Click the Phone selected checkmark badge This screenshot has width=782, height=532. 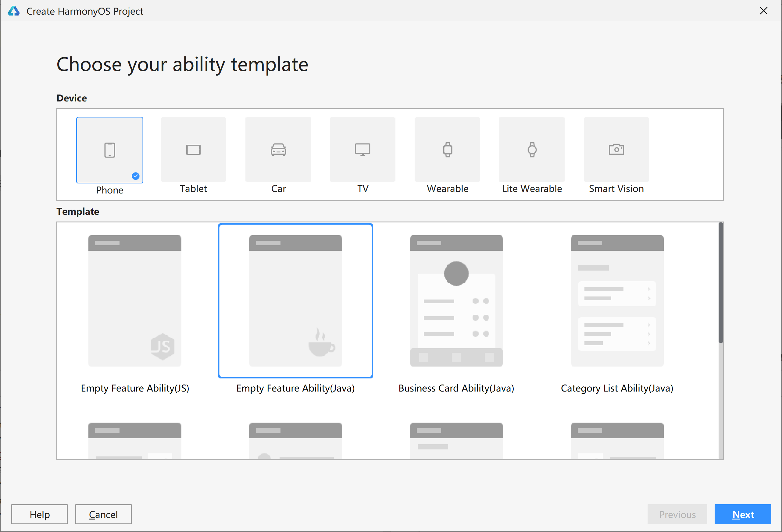(136, 176)
